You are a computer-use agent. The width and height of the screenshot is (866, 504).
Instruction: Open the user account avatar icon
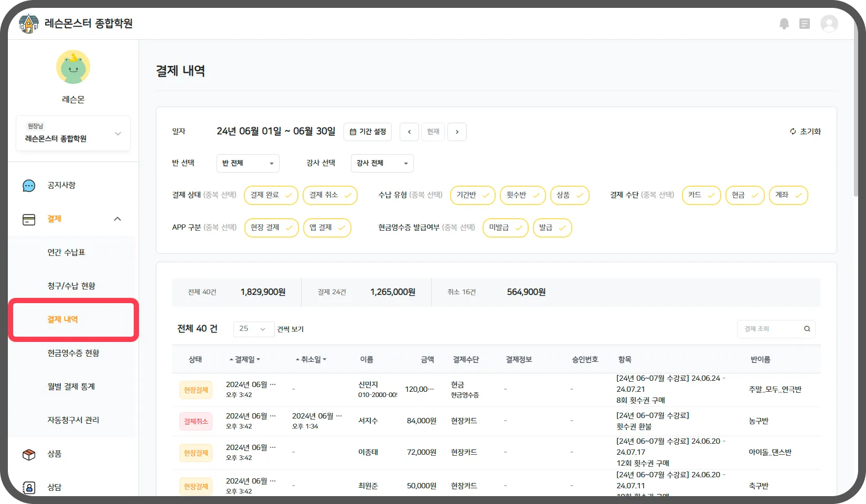point(829,24)
